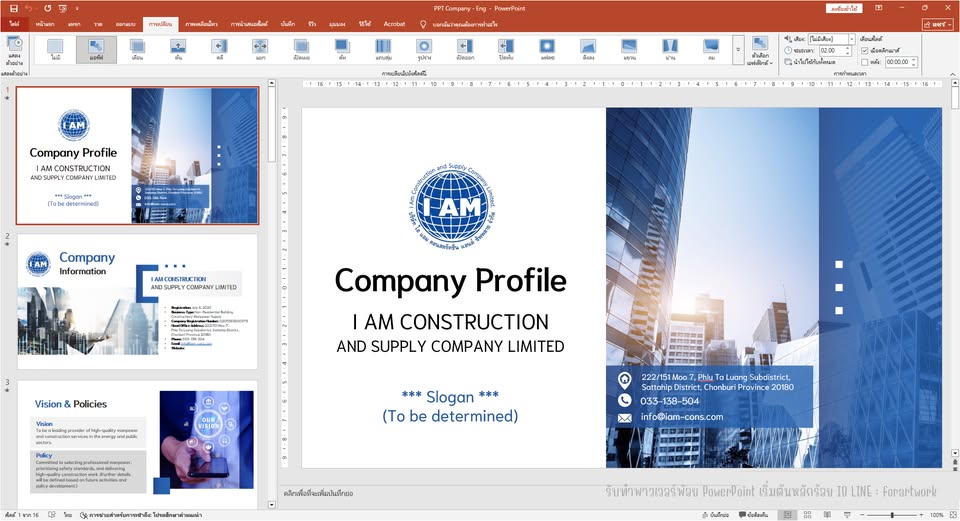The height and width of the screenshot is (521, 960).
Task: Apply the Flash transition
Action: pos(547,49)
